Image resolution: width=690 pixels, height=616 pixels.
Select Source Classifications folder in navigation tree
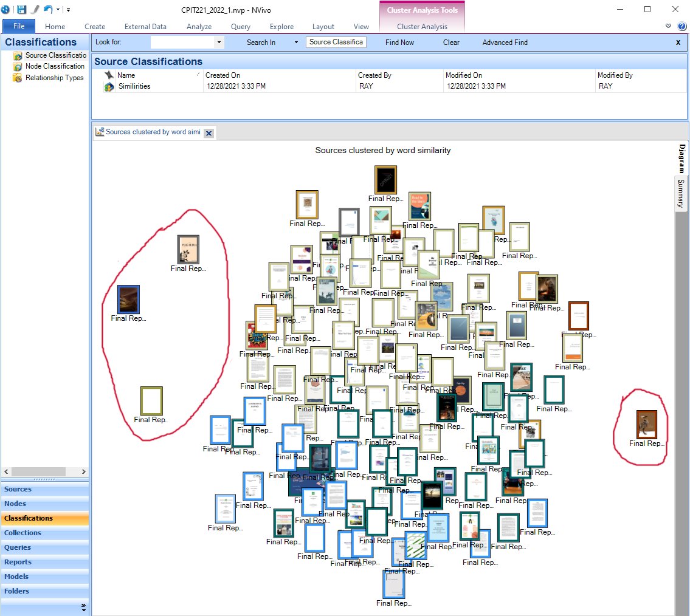tap(55, 55)
